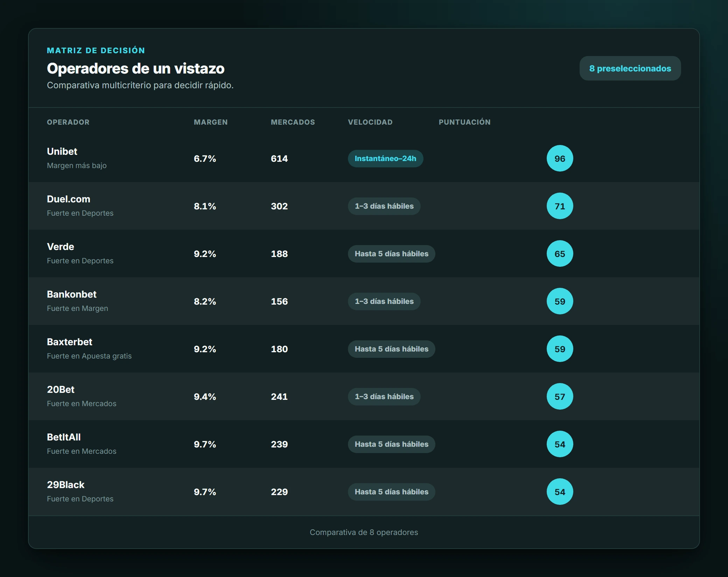
Task: Click Baxterbet's 'Hasta 5 días hábiles' pill
Action: click(391, 349)
